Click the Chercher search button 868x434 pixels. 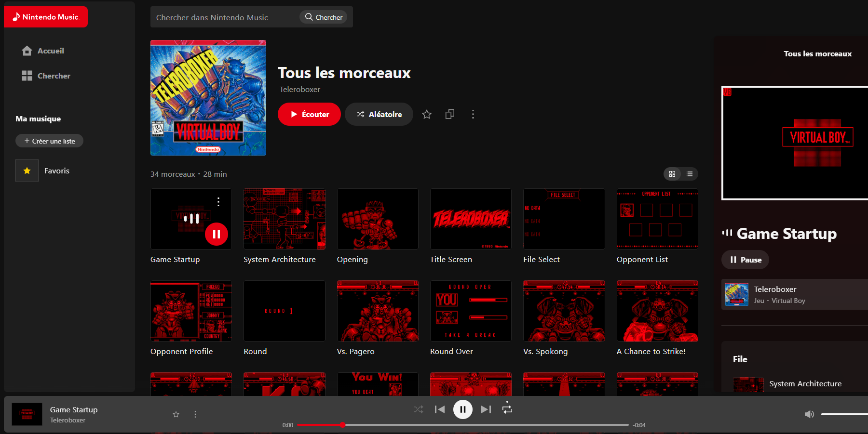pos(324,17)
